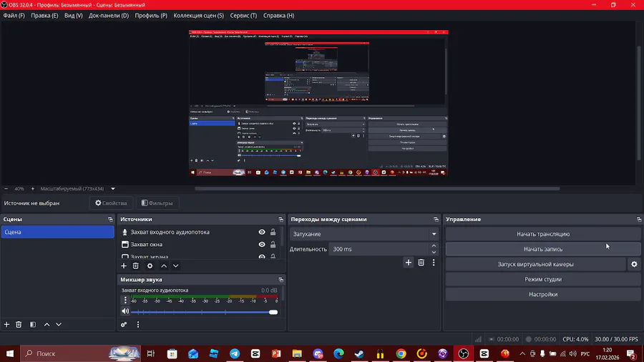
Task: Pop out the Сцены dock panel
Action: 110,220
